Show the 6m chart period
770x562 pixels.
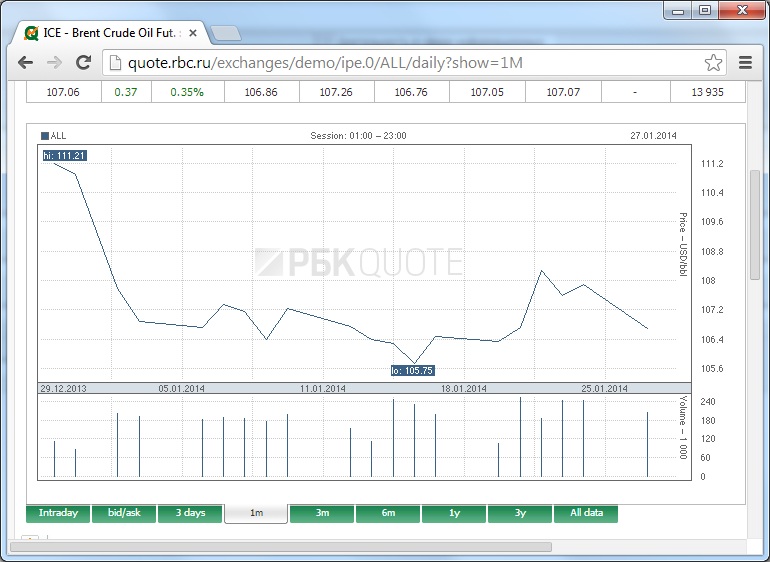pos(388,513)
